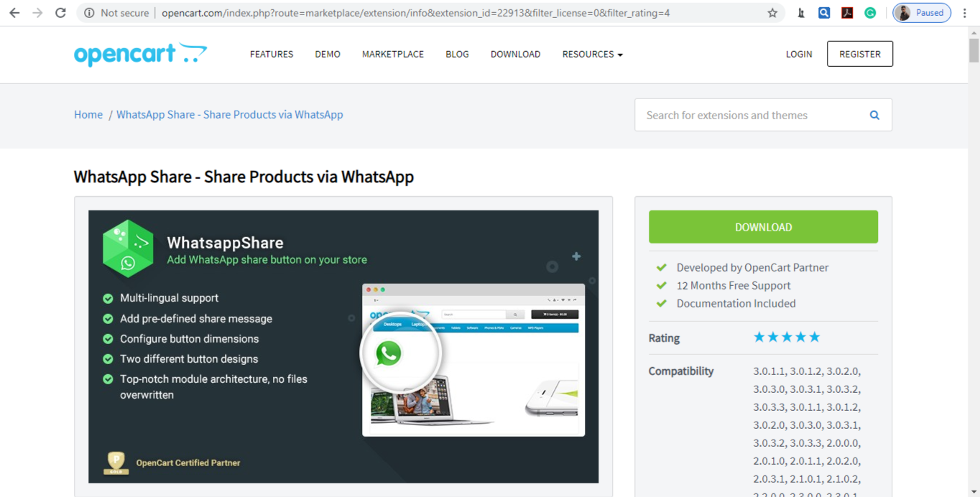980x497 pixels.
Task: Click the browser forward arrow
Action: pyautogui.click(x=37, y=13)
